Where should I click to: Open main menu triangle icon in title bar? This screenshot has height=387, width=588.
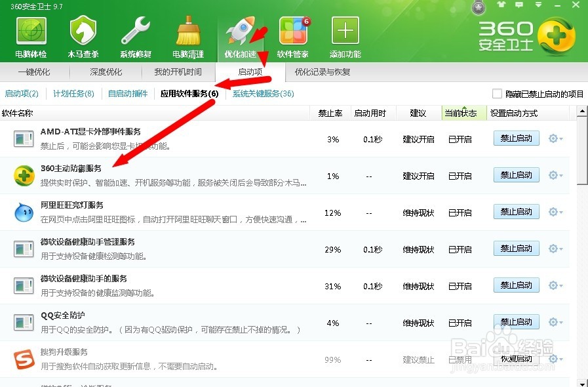pyautogui.click(x=538, y=5)
